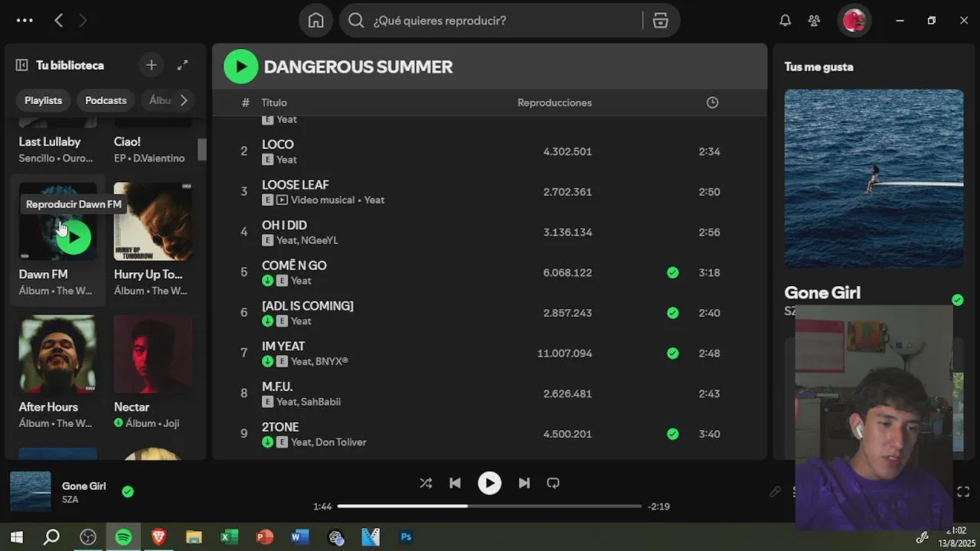980x551 pixels.
Task: Seek within the song progress bar
Action: pyautogui.click(x=489, y=506)
